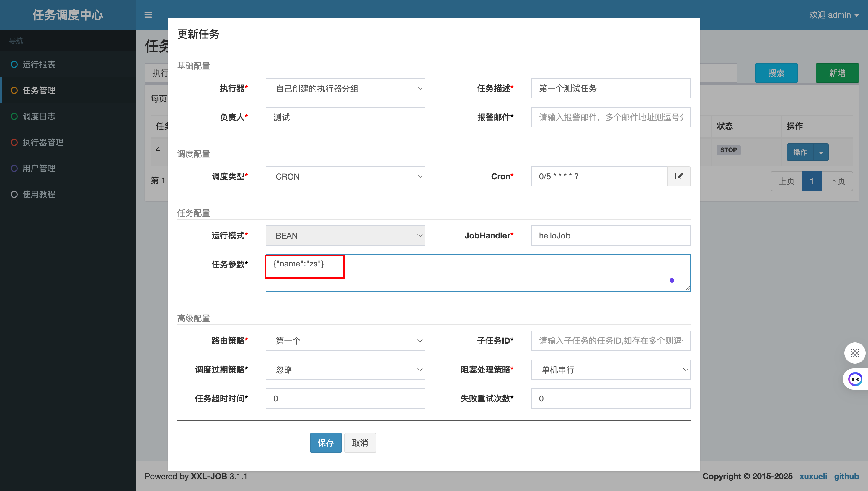Click the XXL-JOB 3.1.1 footer text
This screenshot has height=491, width=868.
(x=219, y=476)
